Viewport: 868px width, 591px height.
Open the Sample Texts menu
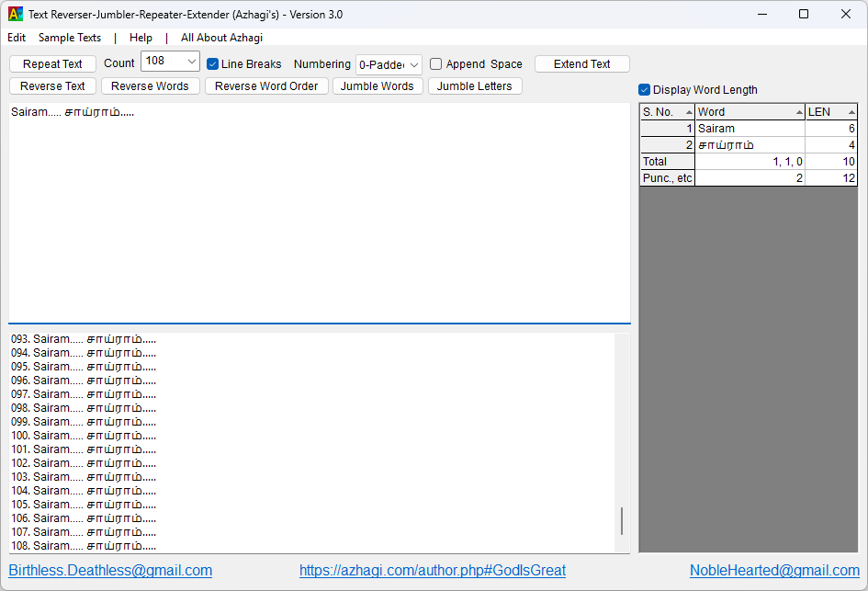coord(70,38)
